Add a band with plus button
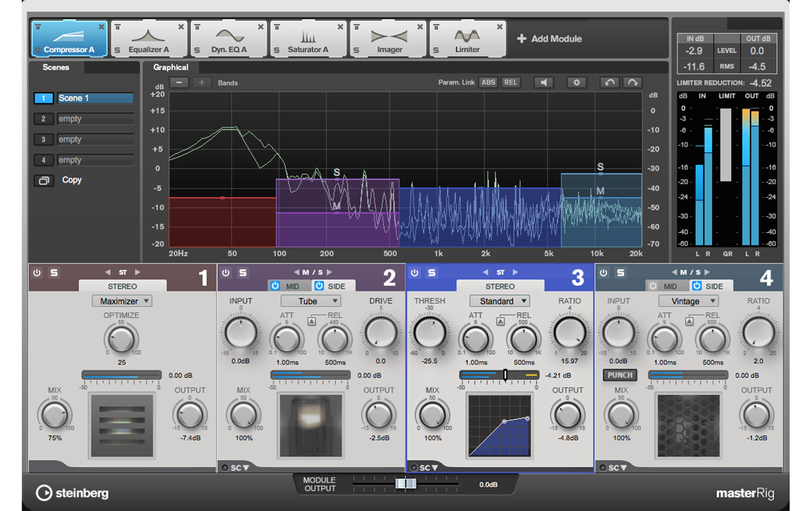 [201, 83]
